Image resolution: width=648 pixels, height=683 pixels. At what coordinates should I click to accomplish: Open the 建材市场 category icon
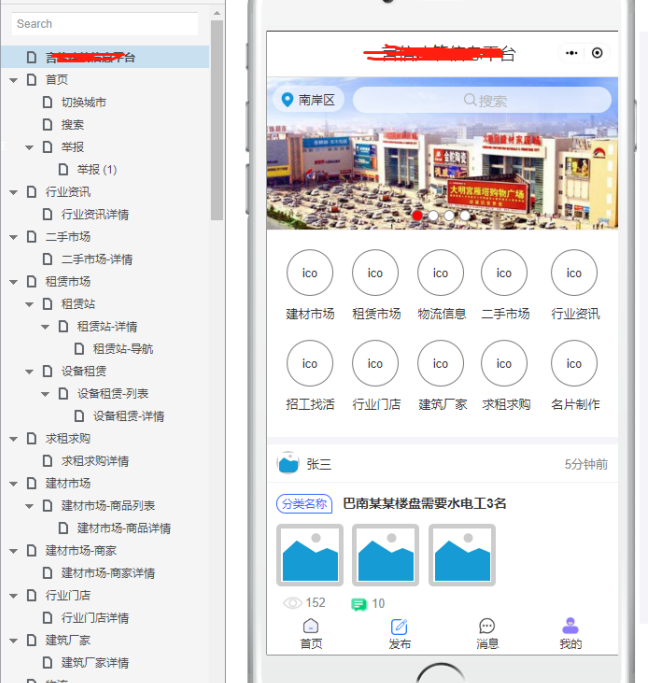click(310, 273)
